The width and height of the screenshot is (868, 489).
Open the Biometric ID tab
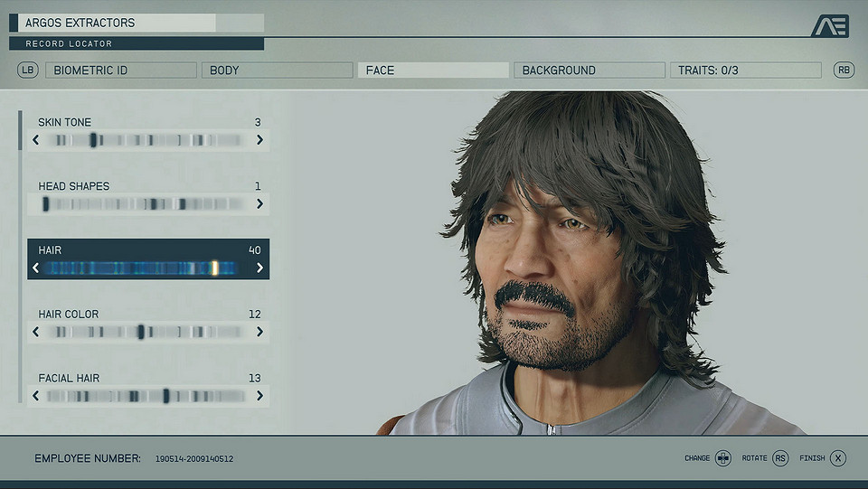point(121,70)
